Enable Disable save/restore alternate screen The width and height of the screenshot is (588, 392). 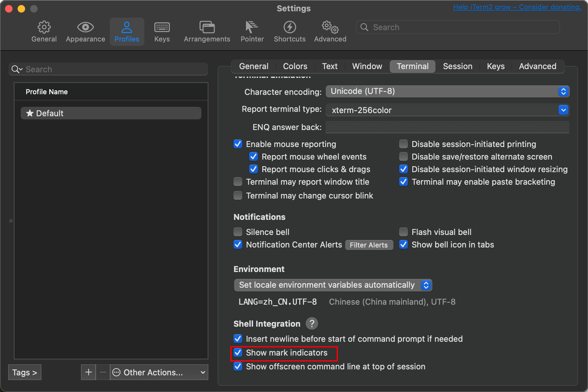[x=404, y=157]
